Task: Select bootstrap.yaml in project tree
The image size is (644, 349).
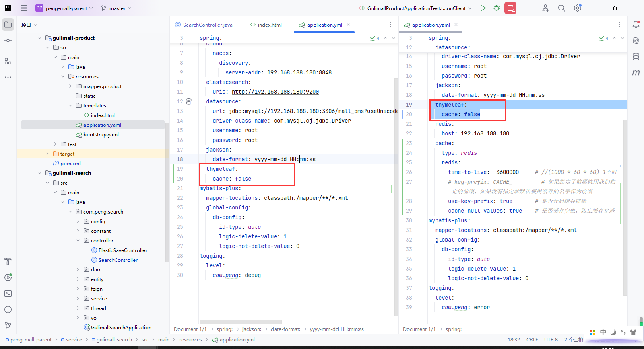Action: pyautogui.click(x=101, y=134)
